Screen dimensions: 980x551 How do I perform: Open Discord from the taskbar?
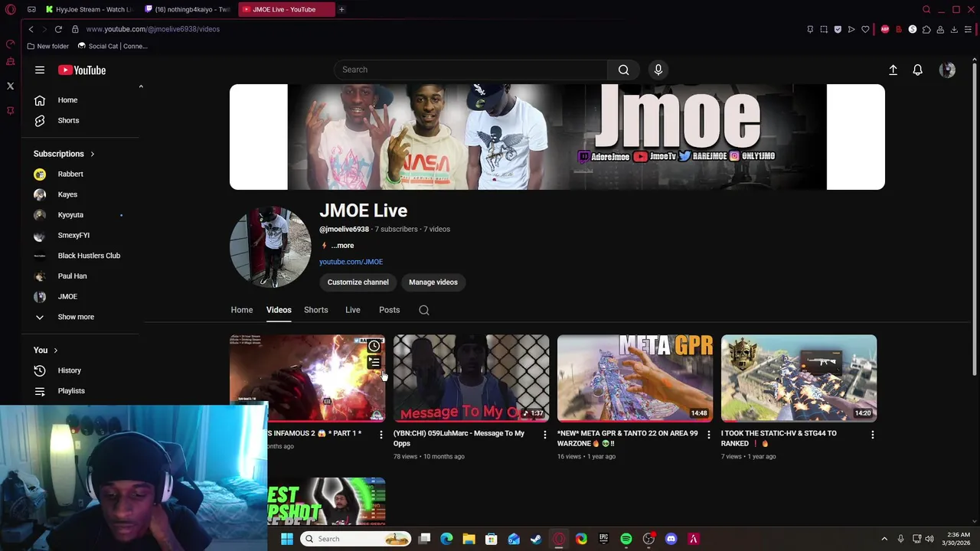click(x=671, y=539)
